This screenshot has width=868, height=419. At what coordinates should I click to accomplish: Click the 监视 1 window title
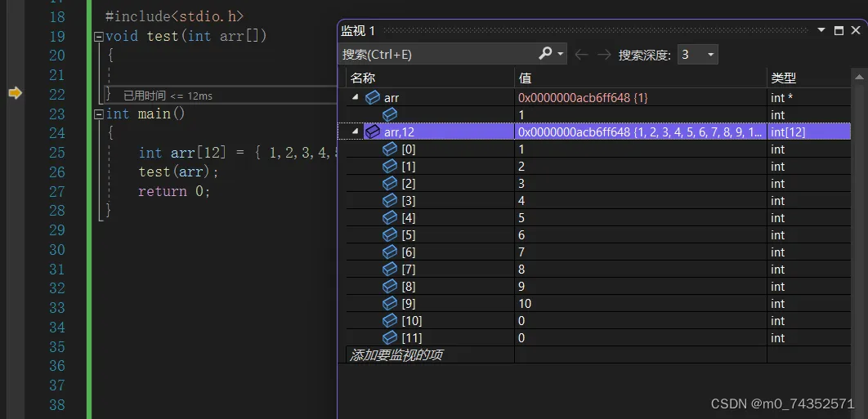(x=358, y=30)
